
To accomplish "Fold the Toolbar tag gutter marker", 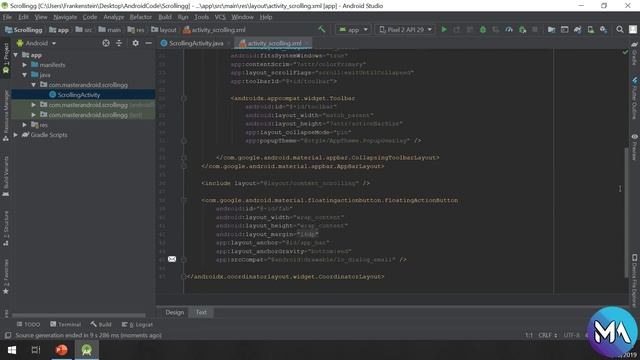I will pyautogui.click(x=184, y=98).
